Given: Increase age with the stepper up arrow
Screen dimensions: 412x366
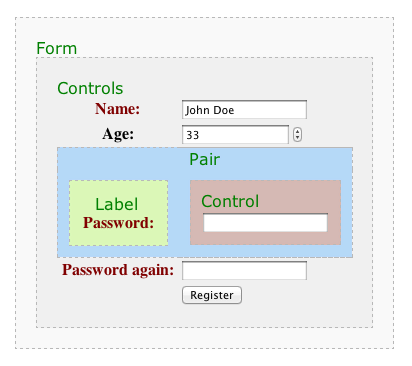Looking at the screenshot, I should tap(298, 131).
